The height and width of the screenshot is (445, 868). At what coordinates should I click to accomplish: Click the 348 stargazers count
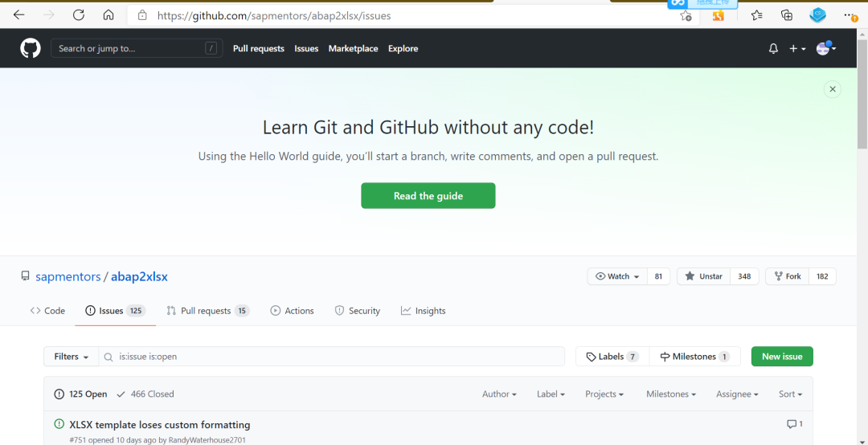pyautogui.click(x=744, y=276)
